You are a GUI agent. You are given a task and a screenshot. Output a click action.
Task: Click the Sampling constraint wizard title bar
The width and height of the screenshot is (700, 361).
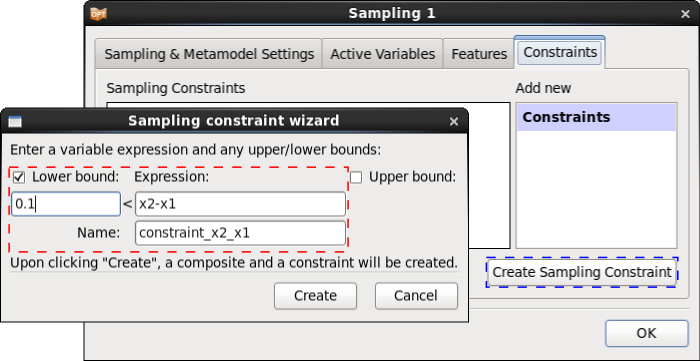point(234,121)
